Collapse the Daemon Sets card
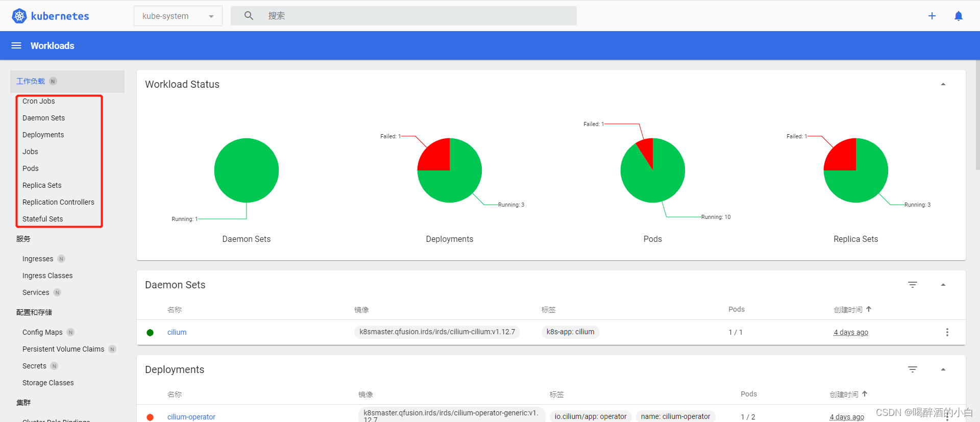Image resolution: width=980 pixels, height=422 pixels. coord(943,285)
